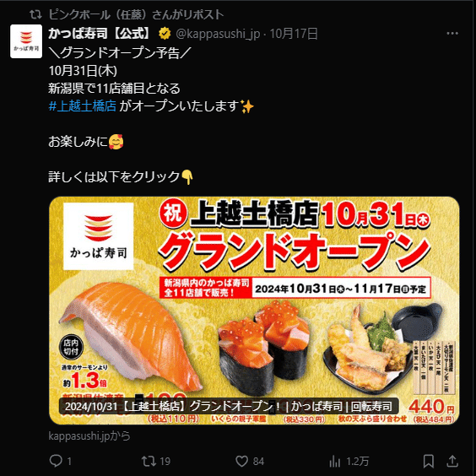Click the card title caption overlay
Viewport: 476px width, 476px height.
229,406
